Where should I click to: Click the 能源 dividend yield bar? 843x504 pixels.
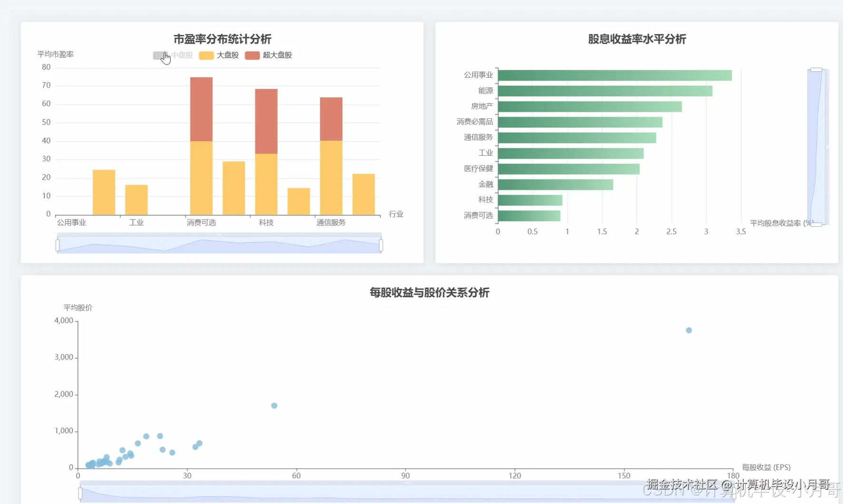click(605, 91)
